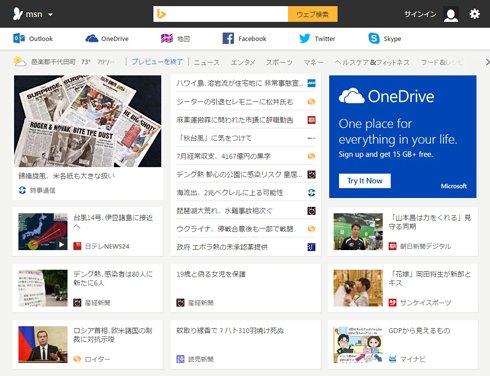The width and height of the screenshot is (490, 376).
Task: Open the GDPから見えるもの cartoon thumbnail
Action: pyautogui.click(x=358, y=344)
